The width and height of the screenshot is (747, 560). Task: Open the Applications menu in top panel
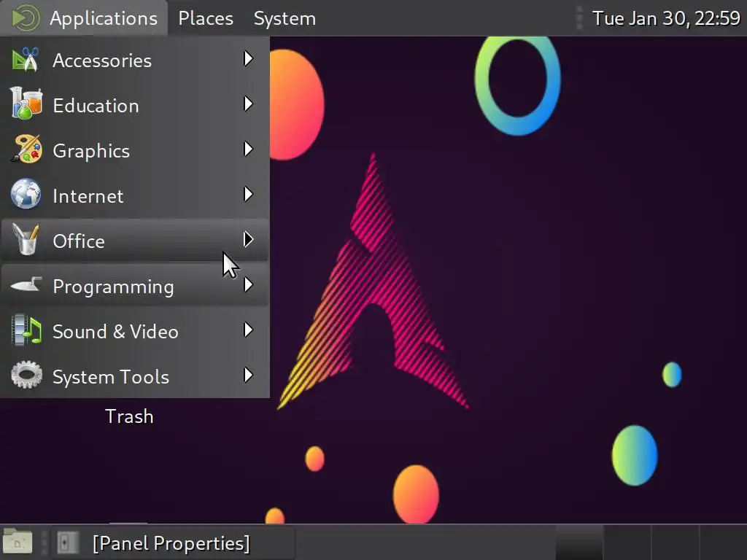coord(85,18)
